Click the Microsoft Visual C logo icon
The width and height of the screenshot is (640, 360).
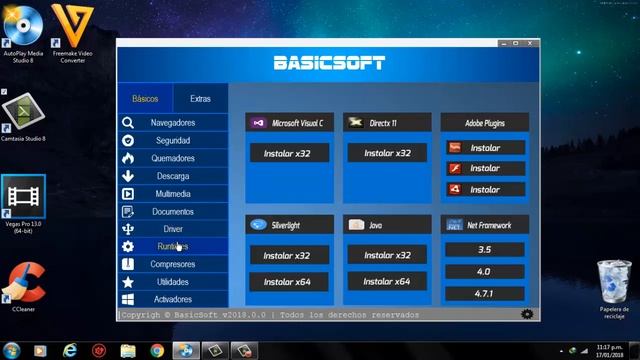[258, 122]
